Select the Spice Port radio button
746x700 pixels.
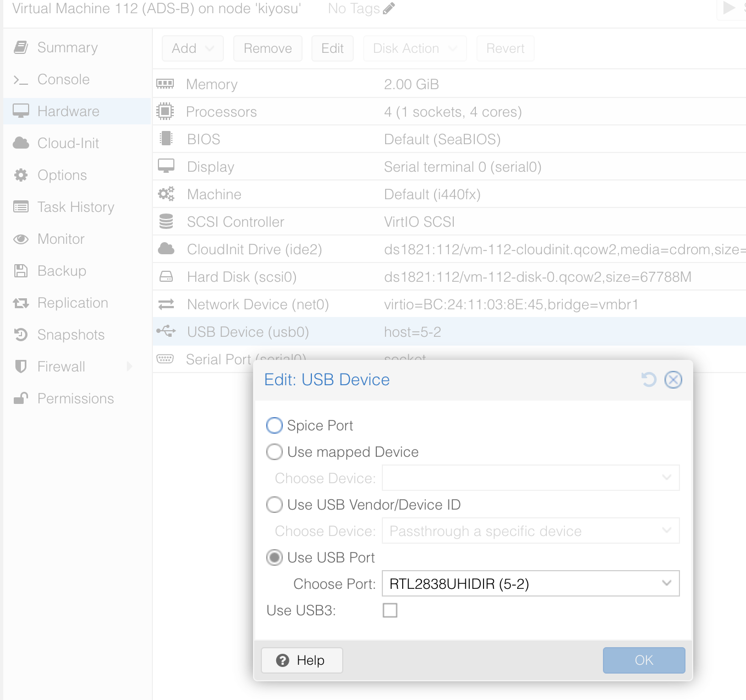275,425
